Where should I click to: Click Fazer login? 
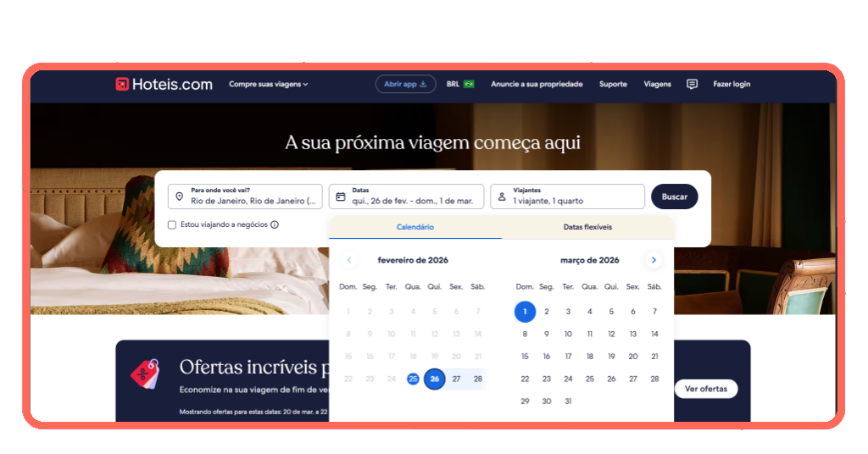point(732,84)
